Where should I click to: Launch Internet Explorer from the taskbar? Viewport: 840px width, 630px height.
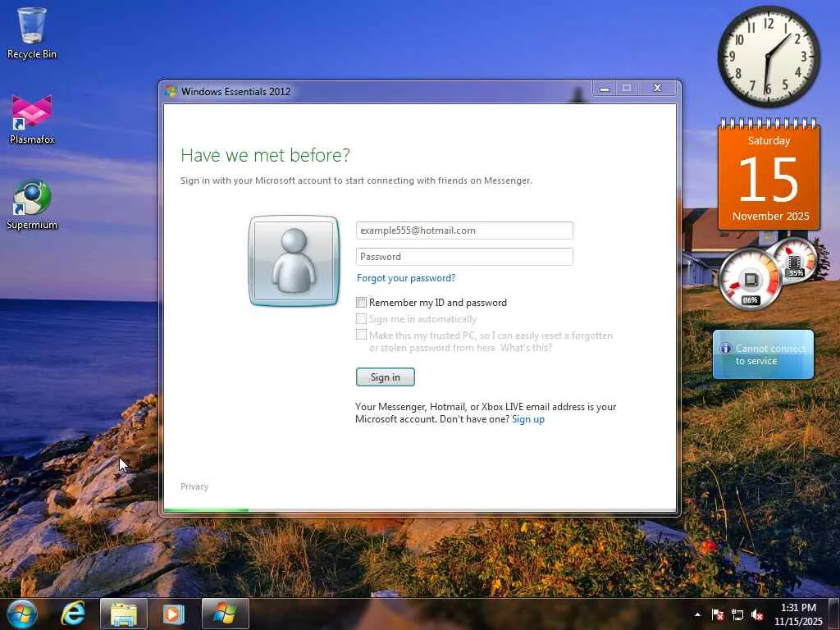point(73,614)
